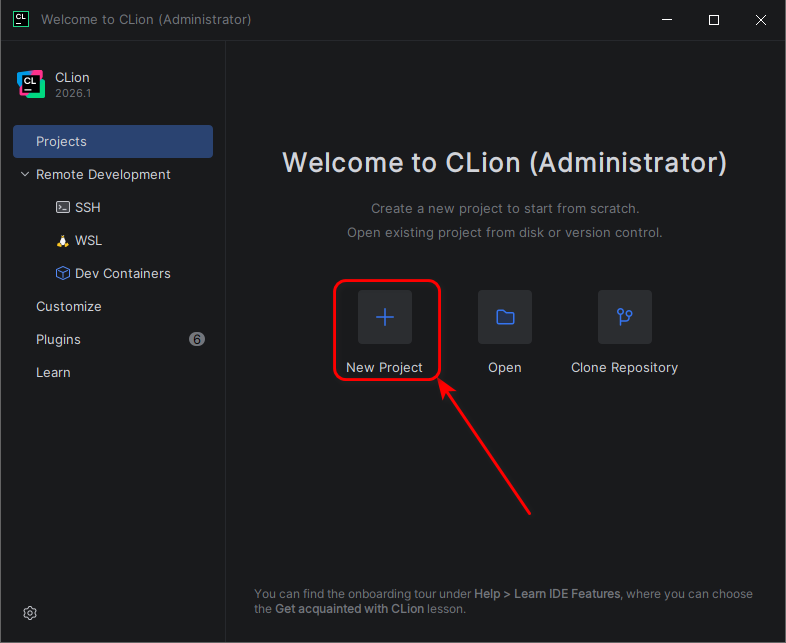Screen dimensions: 786x643
Task: Click the Clone Repository label
Action: coord(625,367)
